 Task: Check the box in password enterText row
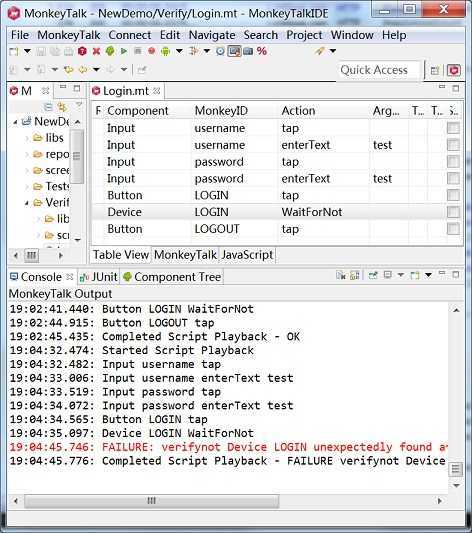pos(453,178)
